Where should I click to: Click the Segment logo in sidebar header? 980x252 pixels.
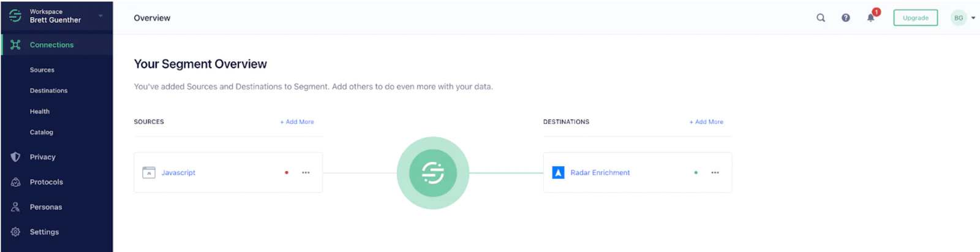15,15
